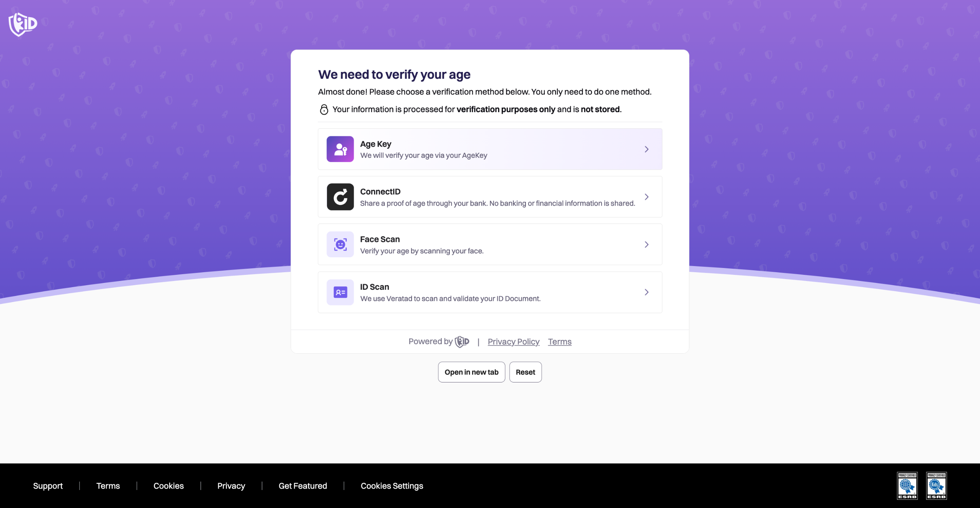Click the k-ID logo beside Powered by
Viewport: 980px width, 508px height.
pyautogui.click(x=462, y=341)
